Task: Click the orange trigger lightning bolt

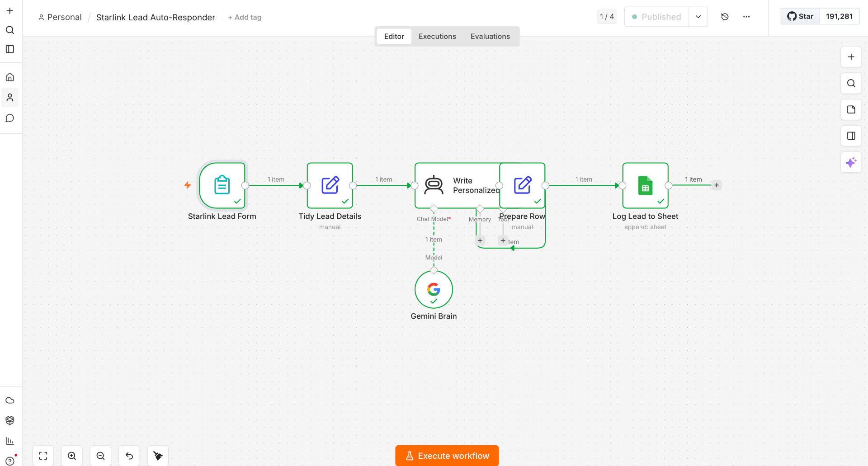Action: (188, 185)
